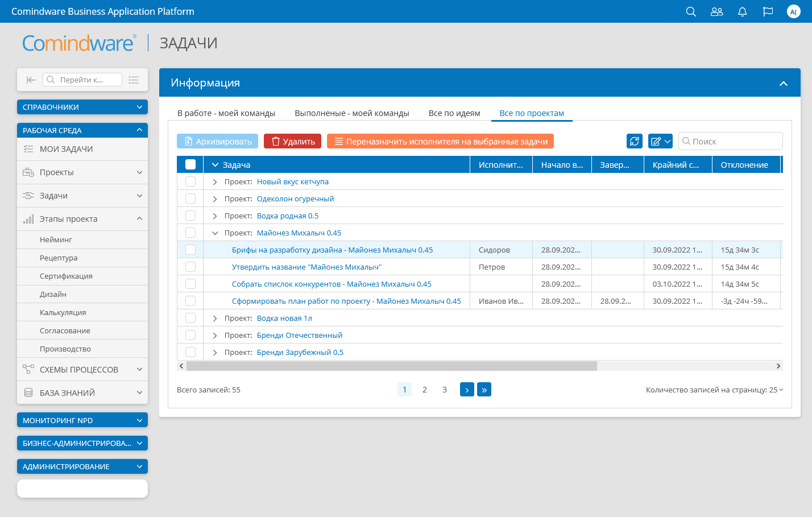Check the box for Водка новая 1л project
This screenshot has width=812, height=517.
pos(190,318)
